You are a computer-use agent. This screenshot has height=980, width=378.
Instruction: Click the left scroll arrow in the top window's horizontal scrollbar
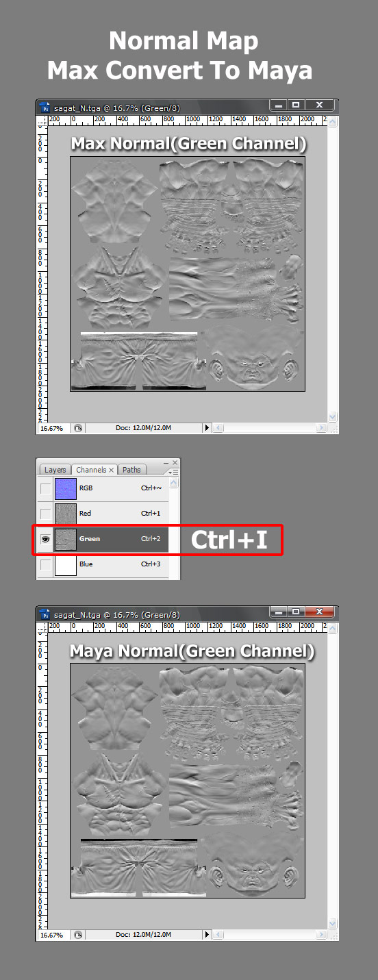click(218, 428)
